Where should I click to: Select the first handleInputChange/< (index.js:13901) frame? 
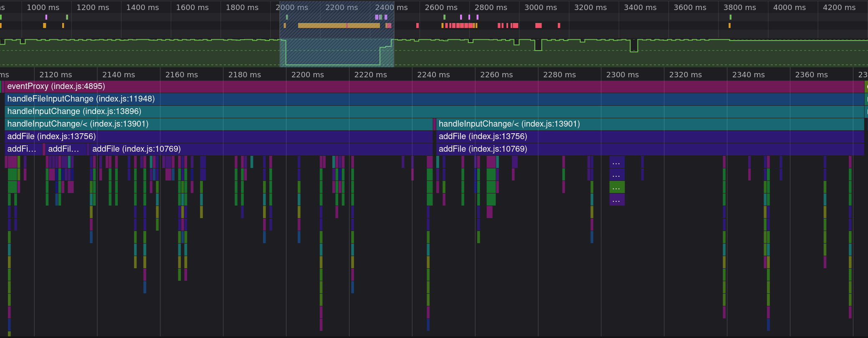coord(219,124)
